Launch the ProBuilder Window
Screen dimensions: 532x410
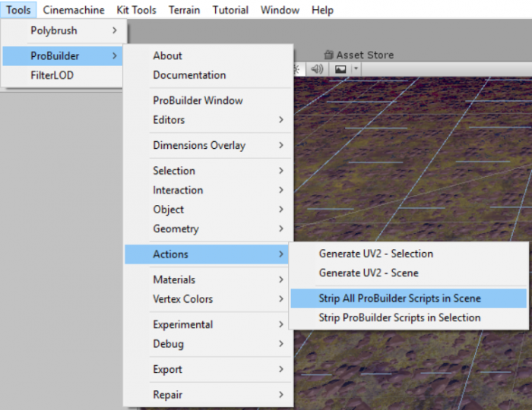198,100
